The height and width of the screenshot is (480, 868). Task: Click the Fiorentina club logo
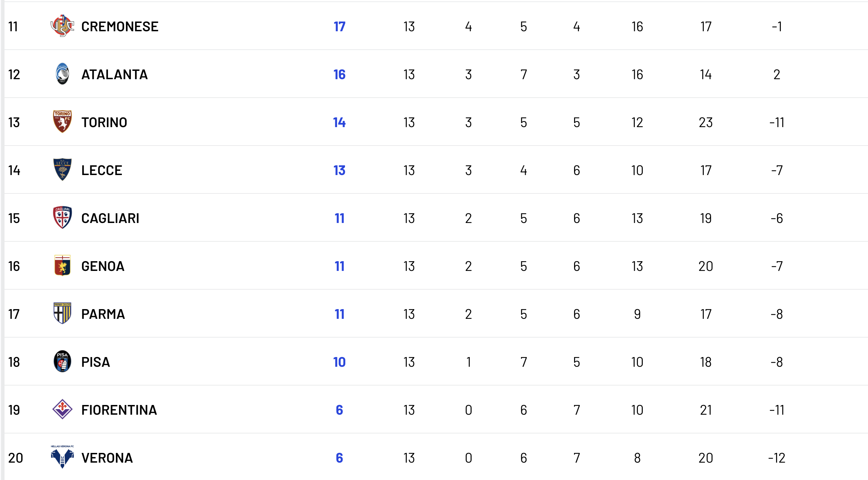coord(62,409)
